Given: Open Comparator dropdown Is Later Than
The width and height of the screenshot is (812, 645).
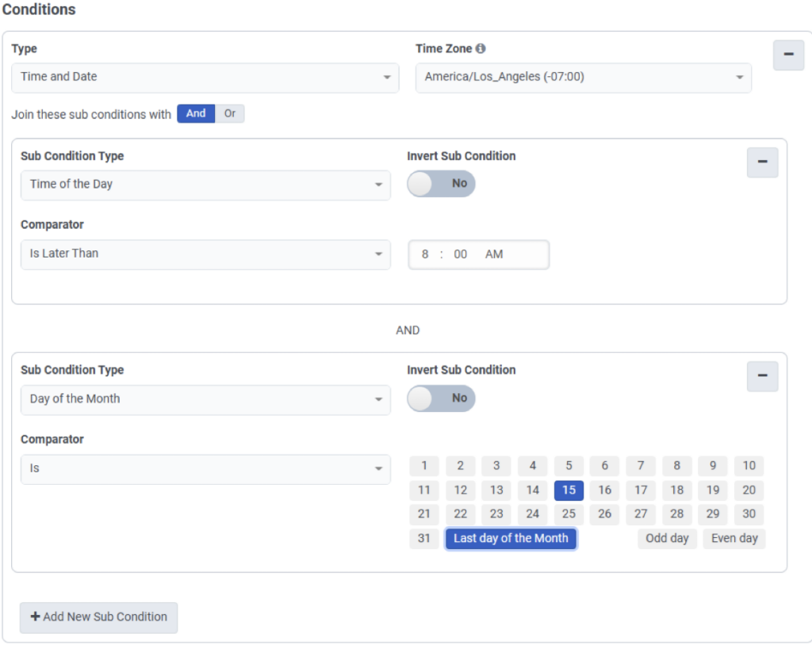Looking at the screenshot, I should [205, 254].
